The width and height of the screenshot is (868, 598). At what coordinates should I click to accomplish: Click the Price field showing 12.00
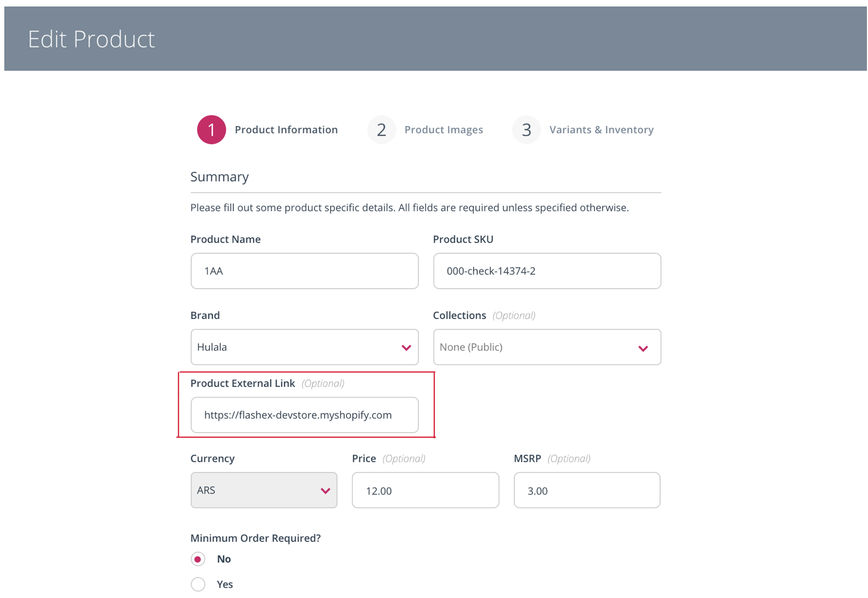pos(425,490)
